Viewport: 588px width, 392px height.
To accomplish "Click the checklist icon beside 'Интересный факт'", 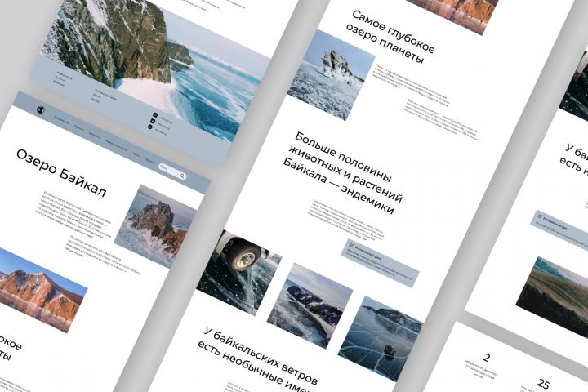I will pyautogui.click(x=351, y=245).
